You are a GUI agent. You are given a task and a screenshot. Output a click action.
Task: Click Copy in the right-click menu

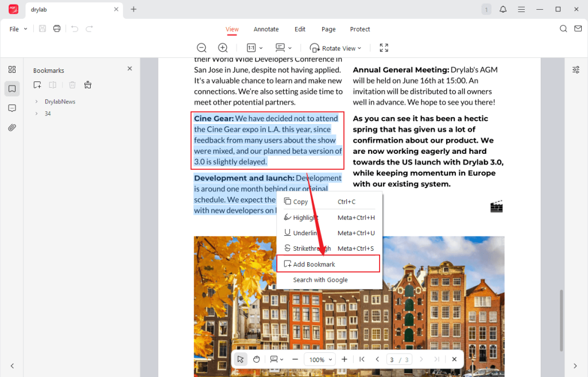coord(301,201)
